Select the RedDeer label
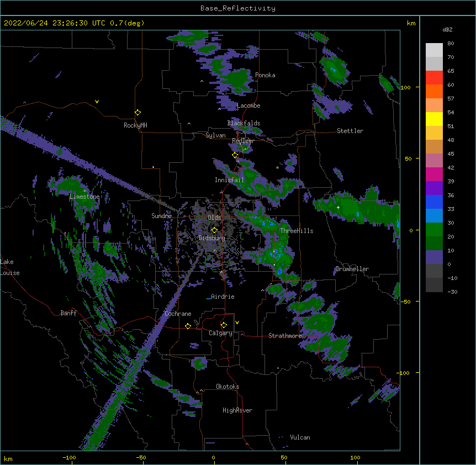Image resolution: width=476 pixels, height=465 pixels. pos(243,141)
